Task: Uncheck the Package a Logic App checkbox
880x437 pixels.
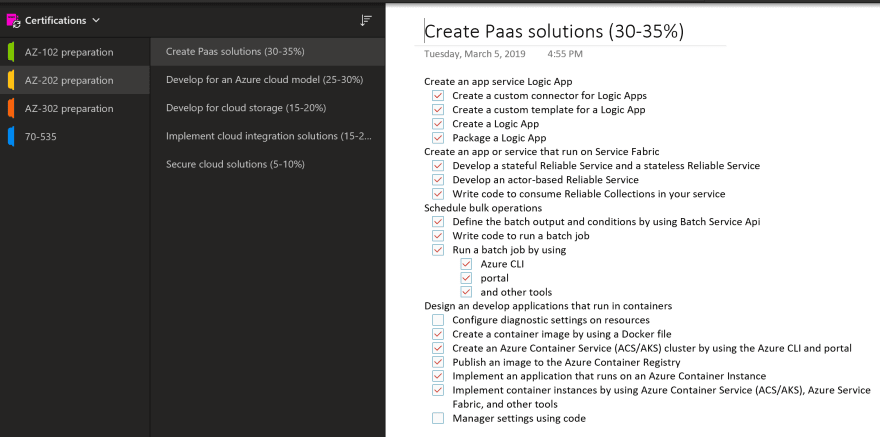Action: pos(438,137)
